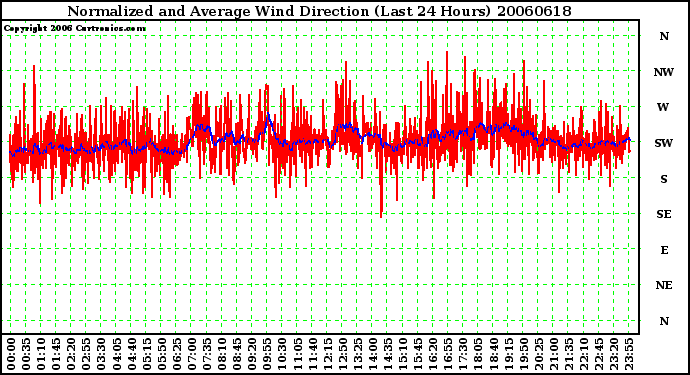Select the 'NE' direction label
This screenshot has width=690, height=375.
(664, 285)
